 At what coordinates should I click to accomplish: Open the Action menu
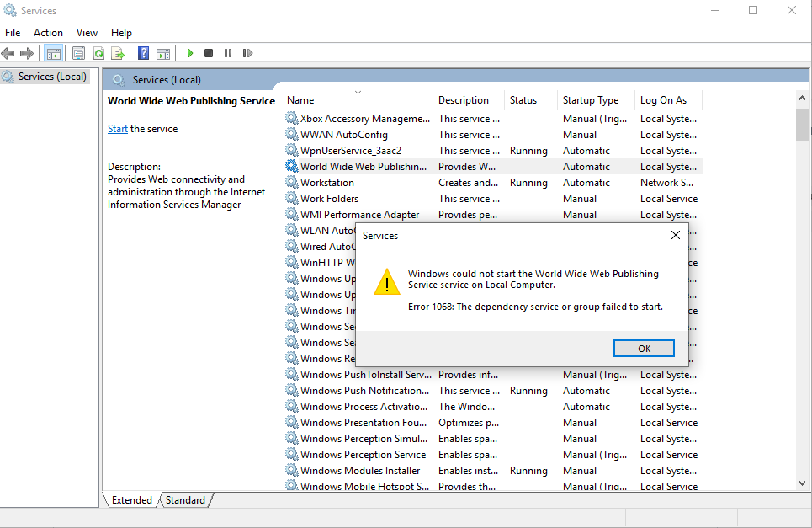click(x=48, y=32)
